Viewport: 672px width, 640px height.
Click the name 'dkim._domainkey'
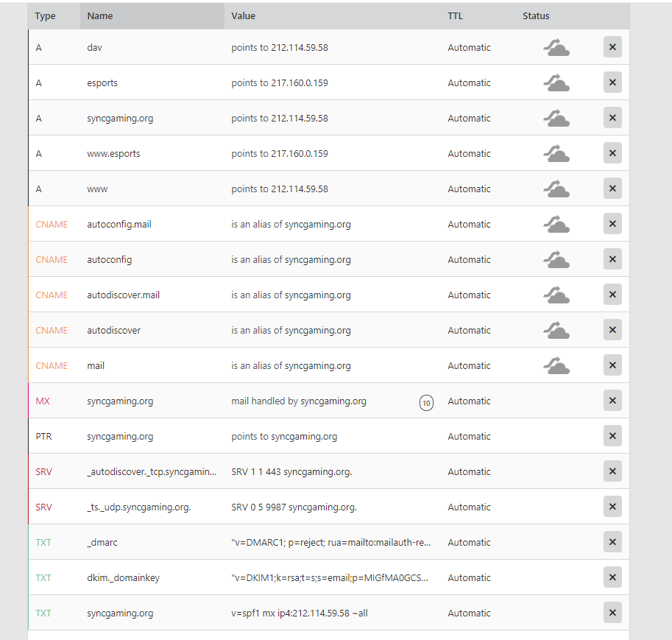[124, 578]
